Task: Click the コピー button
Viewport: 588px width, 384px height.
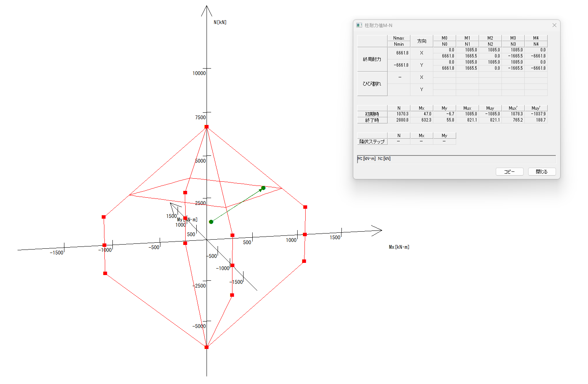Action: [509, 172]
